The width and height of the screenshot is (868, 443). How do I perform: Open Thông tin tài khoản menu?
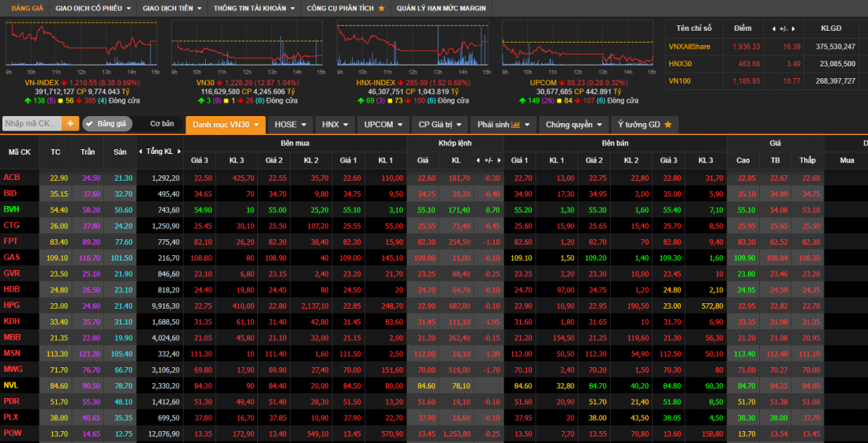(254, 9)
